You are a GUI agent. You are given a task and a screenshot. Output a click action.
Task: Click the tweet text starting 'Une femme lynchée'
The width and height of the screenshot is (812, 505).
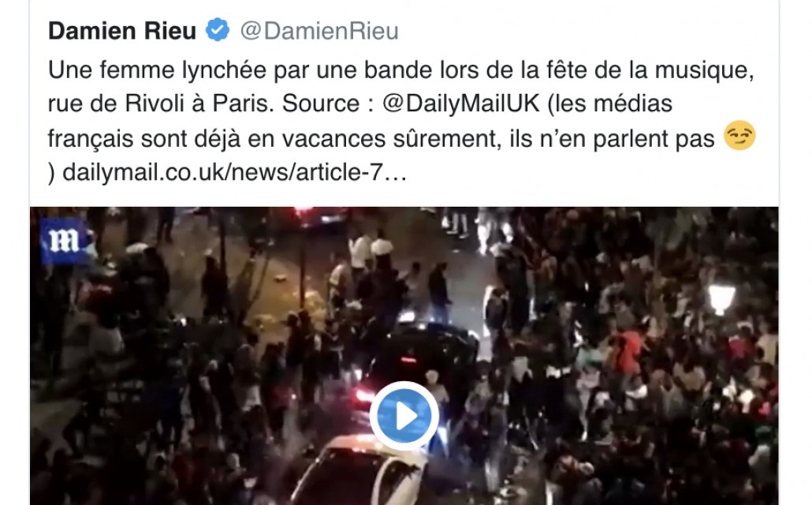pos(401,121)
